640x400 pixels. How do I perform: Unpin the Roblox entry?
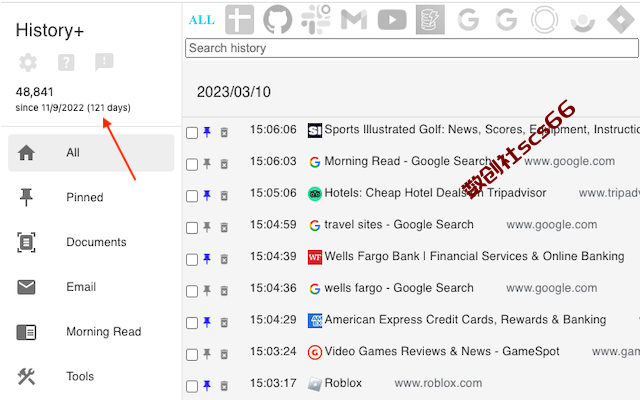tap(207, 386)
